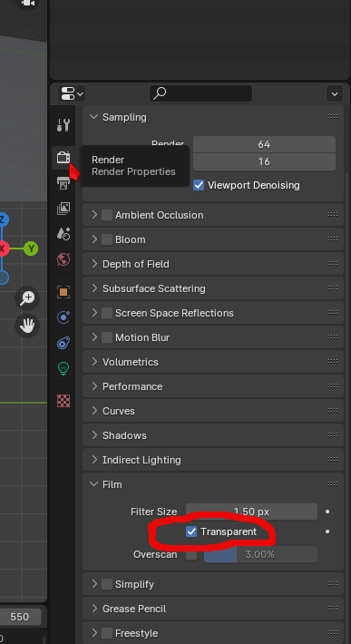Open the Tool properties tab
Viewport: 351px width, 644px height.
pyautogui.click(x=63, y=125)
